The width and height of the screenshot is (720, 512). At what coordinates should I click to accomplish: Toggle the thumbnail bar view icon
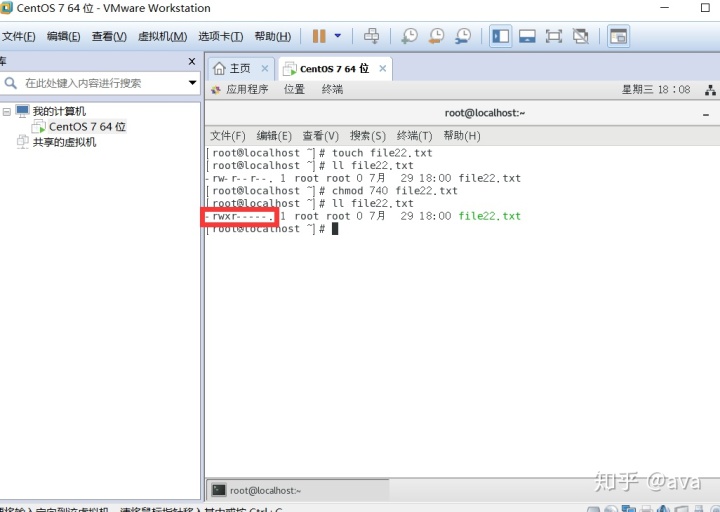[x=527, y=36]
